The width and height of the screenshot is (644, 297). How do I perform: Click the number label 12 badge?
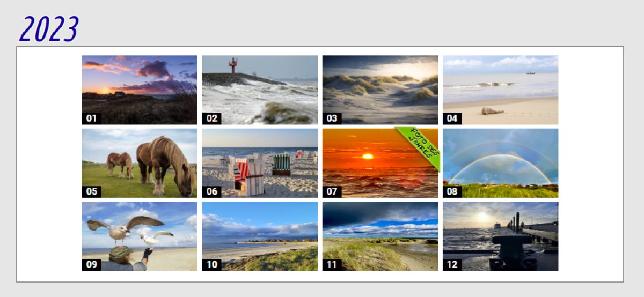(x=452, y=265)
